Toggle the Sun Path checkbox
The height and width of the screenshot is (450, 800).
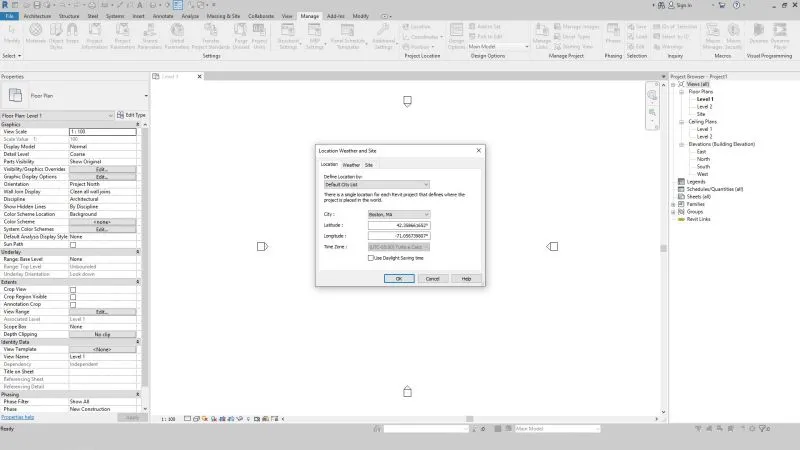[73, 245]
